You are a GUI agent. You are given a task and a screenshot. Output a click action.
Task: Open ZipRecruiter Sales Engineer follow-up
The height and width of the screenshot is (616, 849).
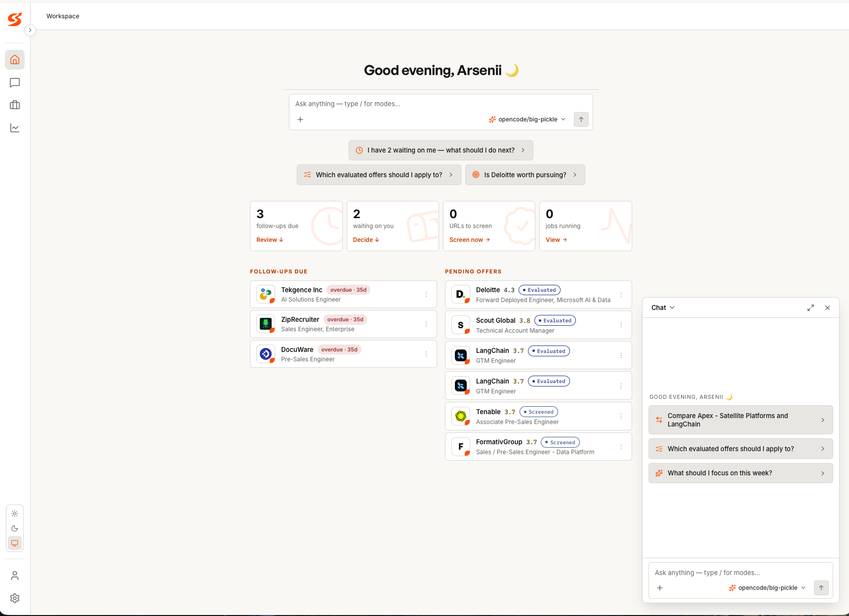343,324
